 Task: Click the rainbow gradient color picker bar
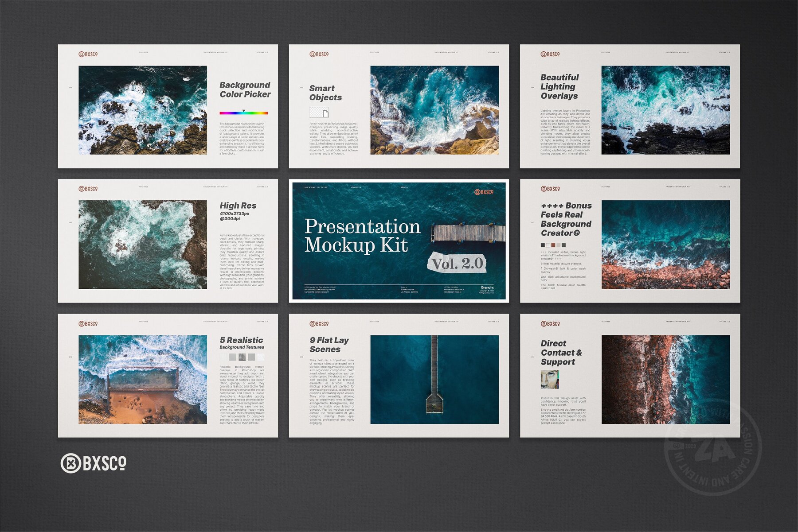(x=244, y=113)
